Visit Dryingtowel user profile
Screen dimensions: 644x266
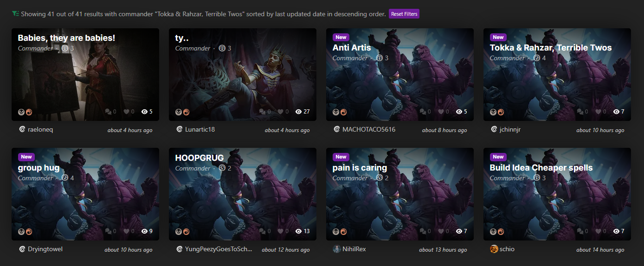(x=45, y=249)
